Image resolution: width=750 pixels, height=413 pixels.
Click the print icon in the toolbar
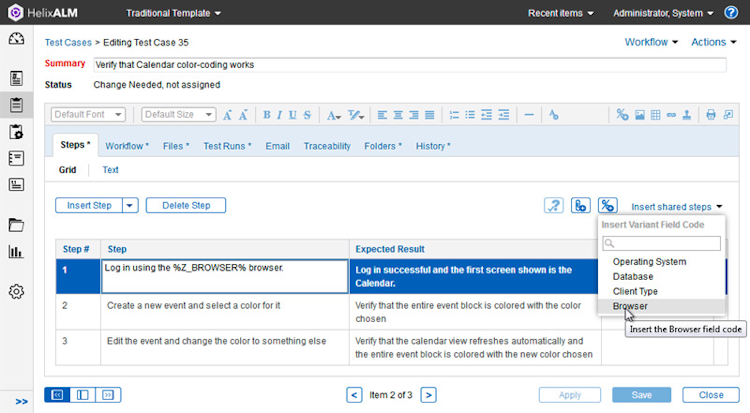click(711, 115)
